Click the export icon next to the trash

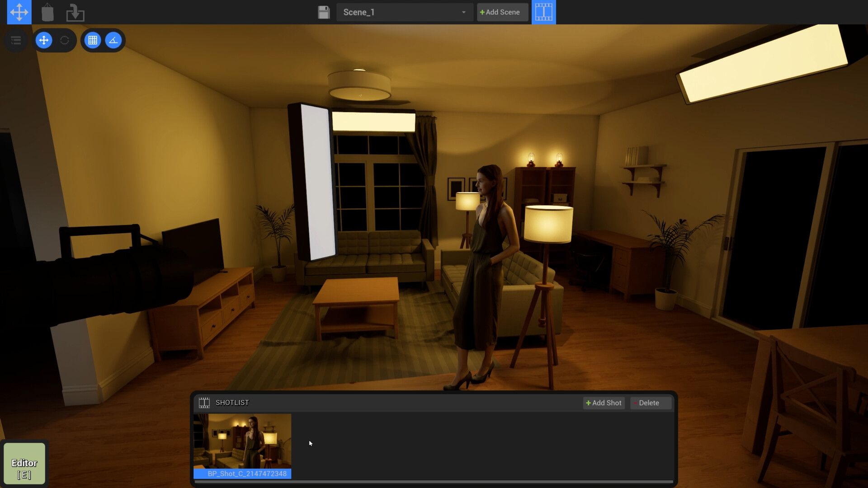point(75,12)
